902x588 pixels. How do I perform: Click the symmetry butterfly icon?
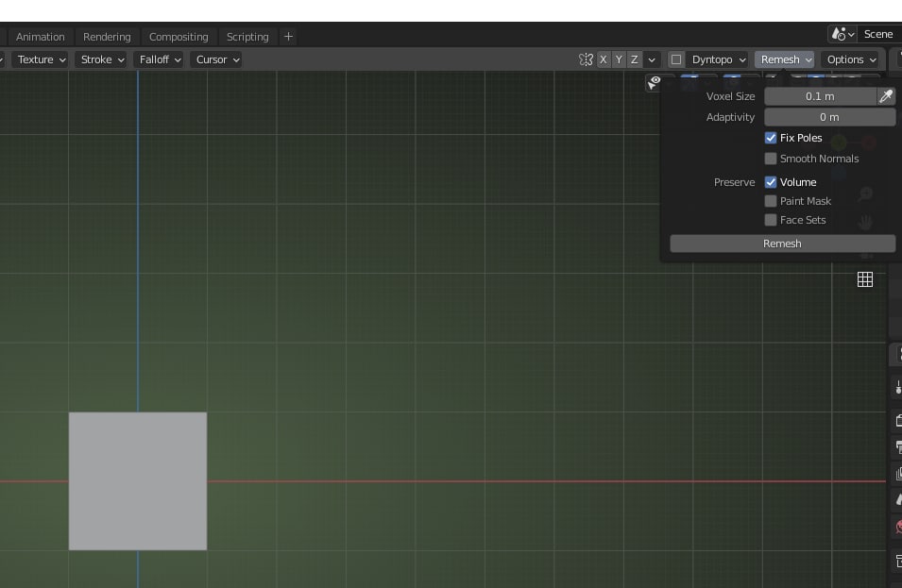586,59
